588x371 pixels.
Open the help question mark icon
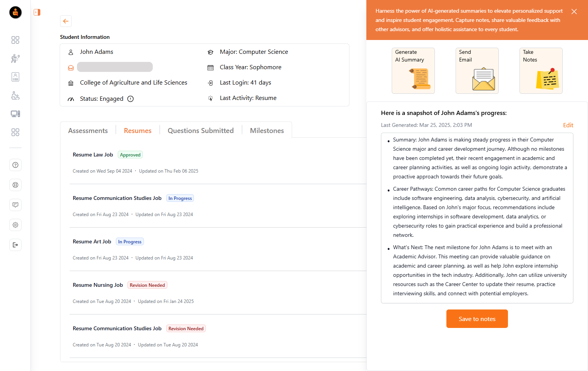click(x=15, y=165)
